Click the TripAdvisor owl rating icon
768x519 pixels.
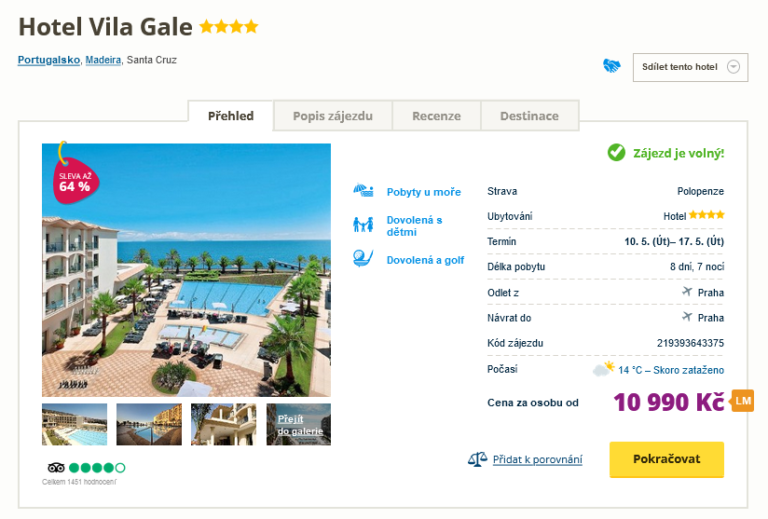click(56, 467)
